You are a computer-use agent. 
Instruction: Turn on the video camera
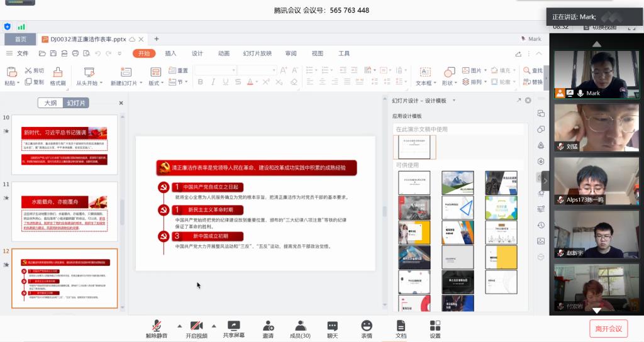(x=196, y=326)
